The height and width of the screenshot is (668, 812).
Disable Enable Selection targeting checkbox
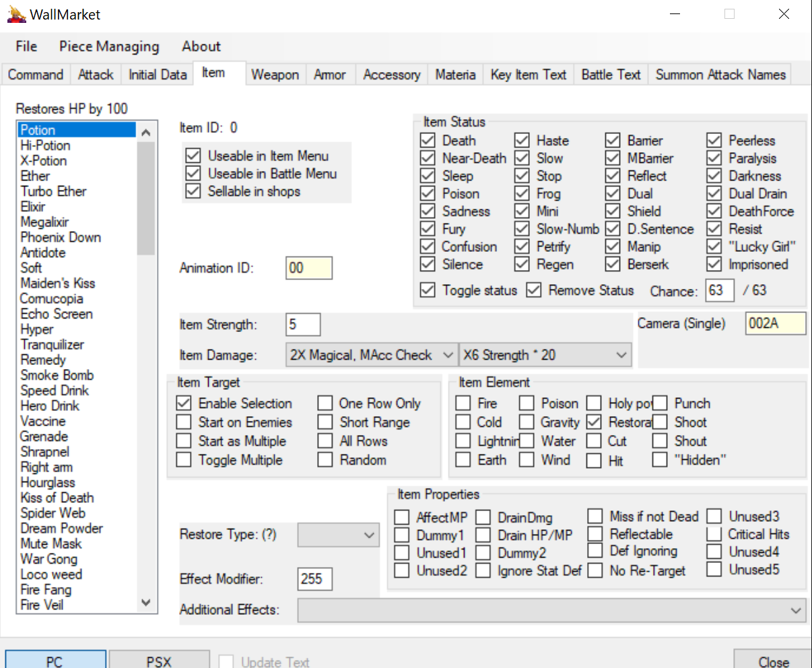(x=184, y=403)
